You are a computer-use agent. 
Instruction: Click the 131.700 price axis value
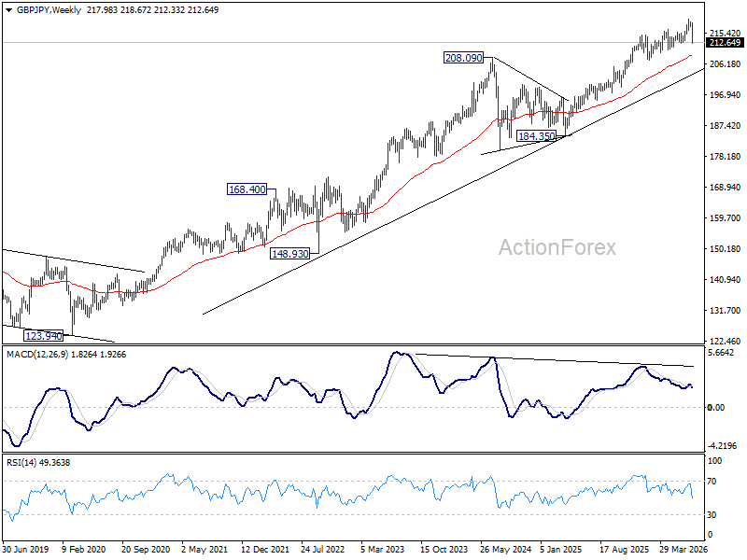(726, 311)
